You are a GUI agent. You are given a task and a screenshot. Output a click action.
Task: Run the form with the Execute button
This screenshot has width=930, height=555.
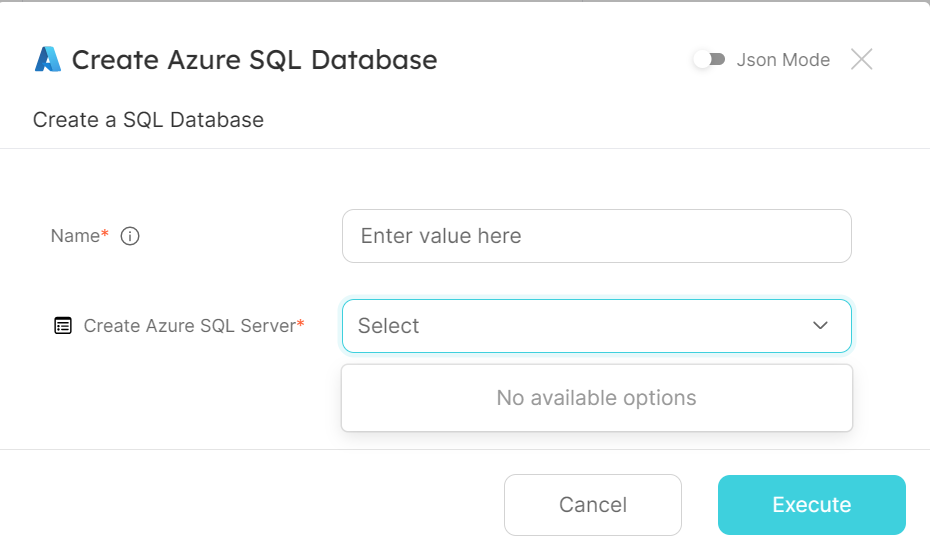[x=811, y=505]
